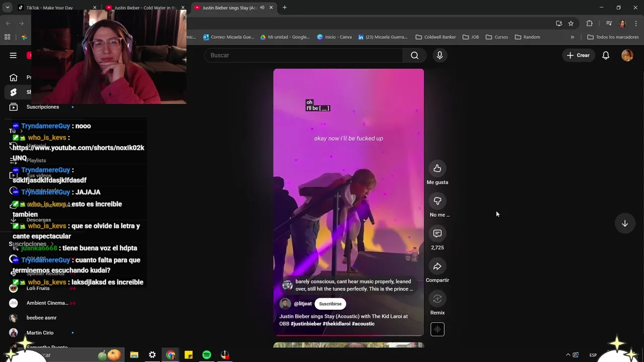This screenshot has height=362, width=644.
Task: Open the sound used in this Short
Action: [x=437, y=329]
